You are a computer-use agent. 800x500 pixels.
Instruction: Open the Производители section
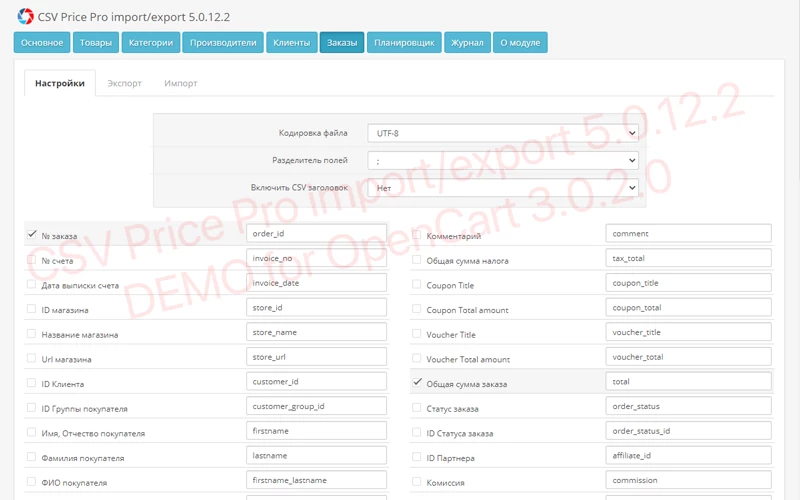click(223, 42)
